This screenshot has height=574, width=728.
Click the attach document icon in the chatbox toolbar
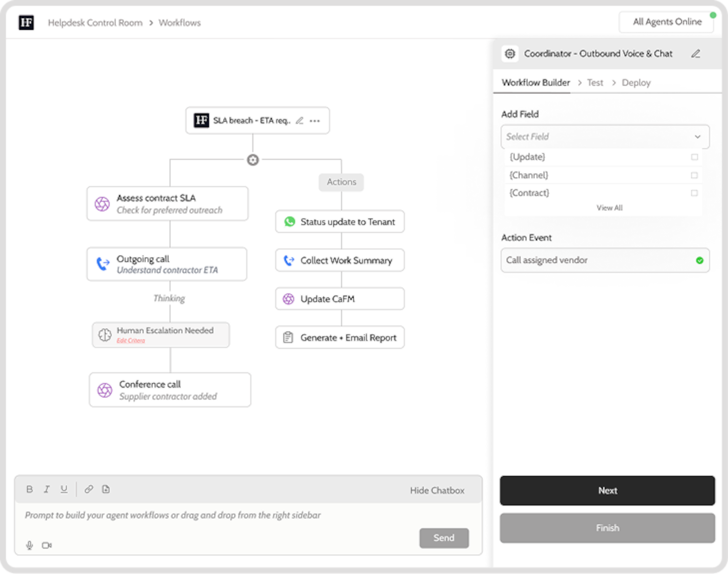106,489
